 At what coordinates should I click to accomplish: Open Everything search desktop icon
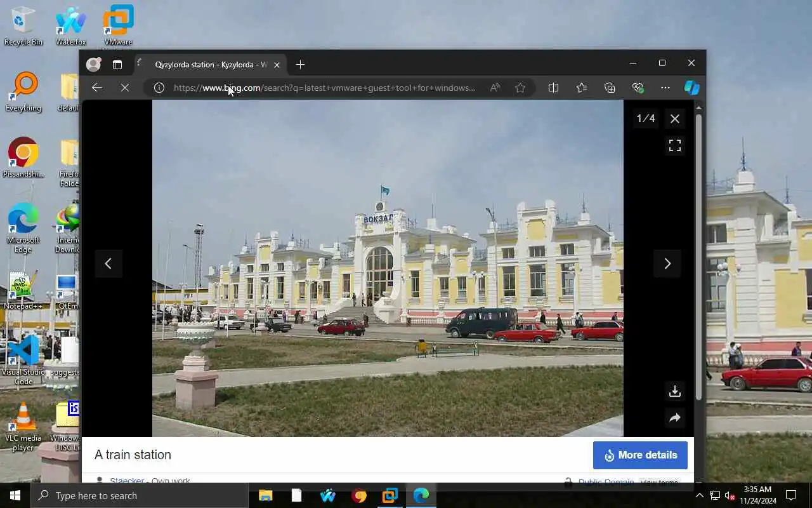pos(23,93)
